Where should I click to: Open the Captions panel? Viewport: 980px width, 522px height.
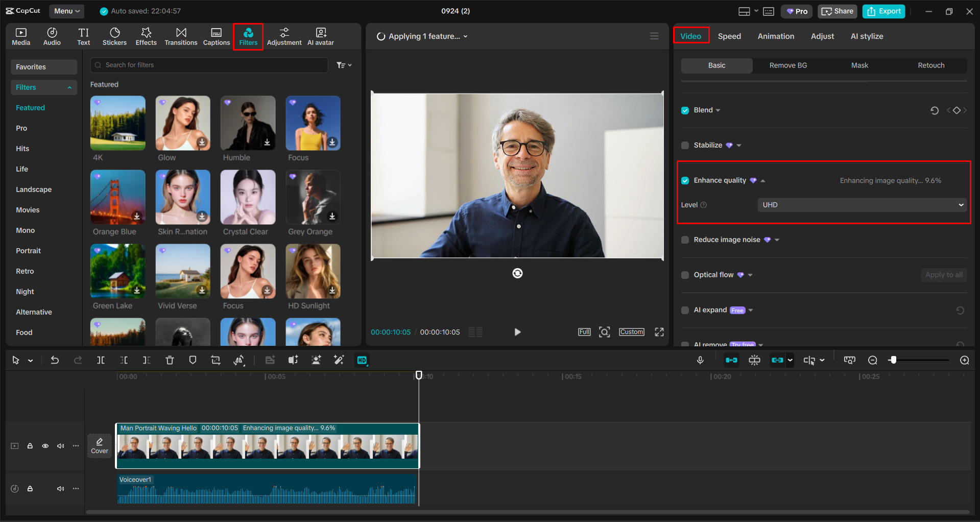point(216,36)
